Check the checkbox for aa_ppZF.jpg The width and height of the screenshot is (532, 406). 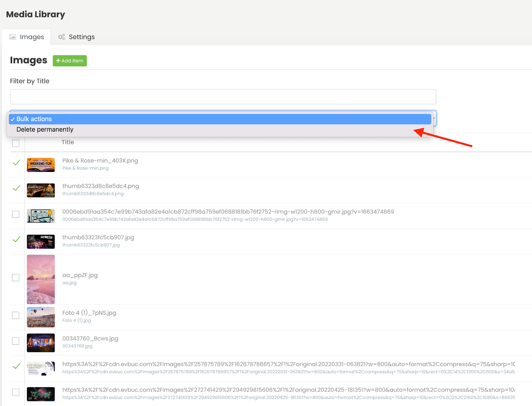coord(16,277)
